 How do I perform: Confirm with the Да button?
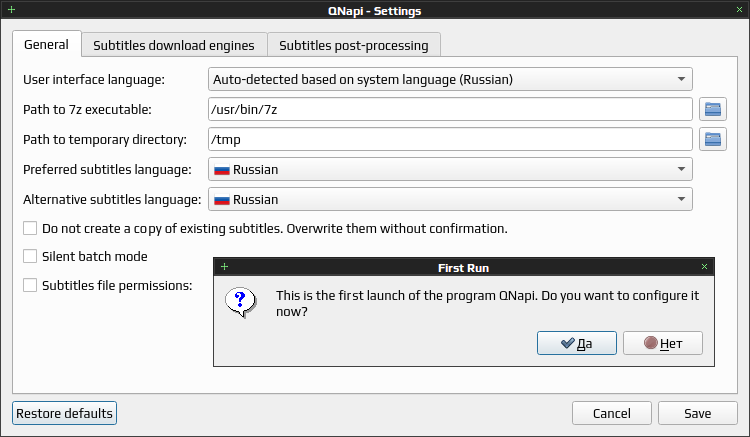577,343
